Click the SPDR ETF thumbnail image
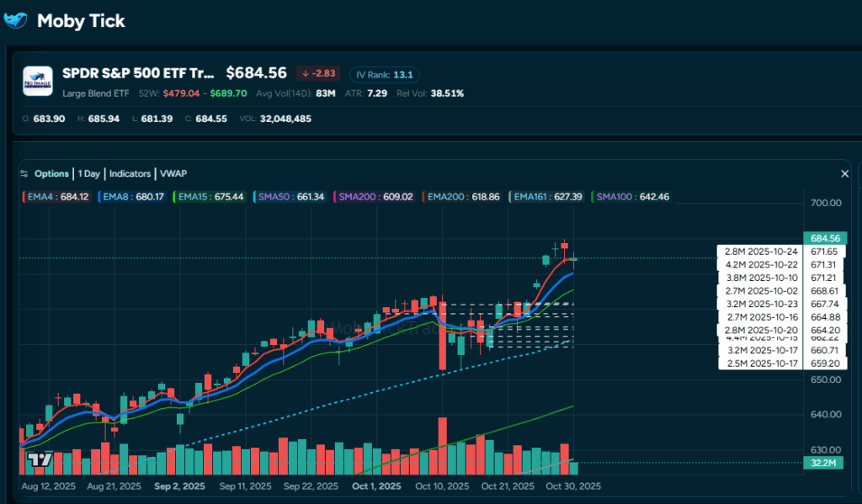Screen dimensions: 862x504 [38, 82]
